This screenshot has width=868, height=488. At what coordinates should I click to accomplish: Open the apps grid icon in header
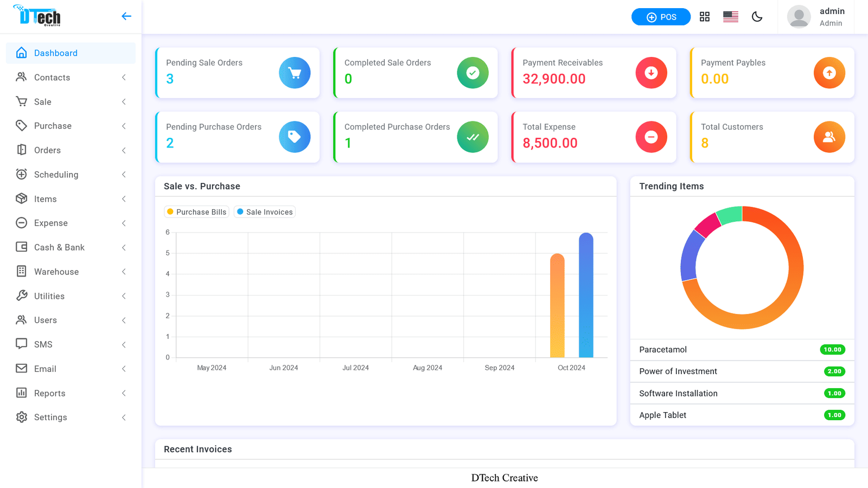pyautogui.click(x=704, y=17)
